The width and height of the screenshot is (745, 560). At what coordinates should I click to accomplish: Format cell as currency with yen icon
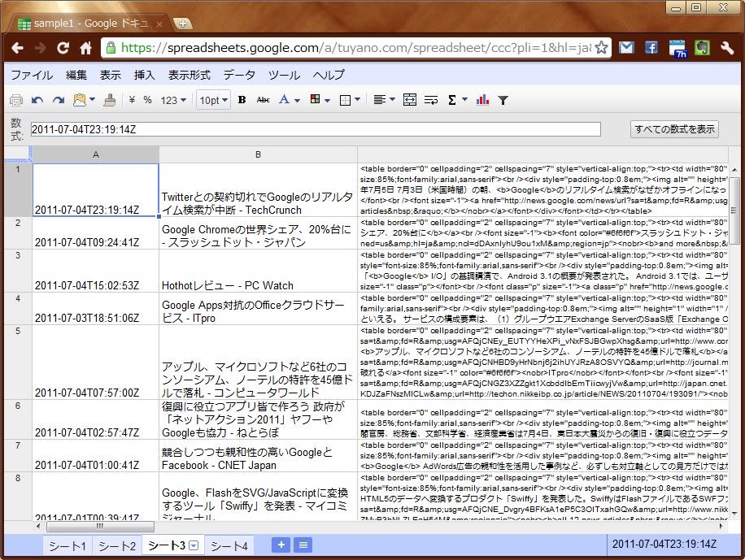coord(132,100)
